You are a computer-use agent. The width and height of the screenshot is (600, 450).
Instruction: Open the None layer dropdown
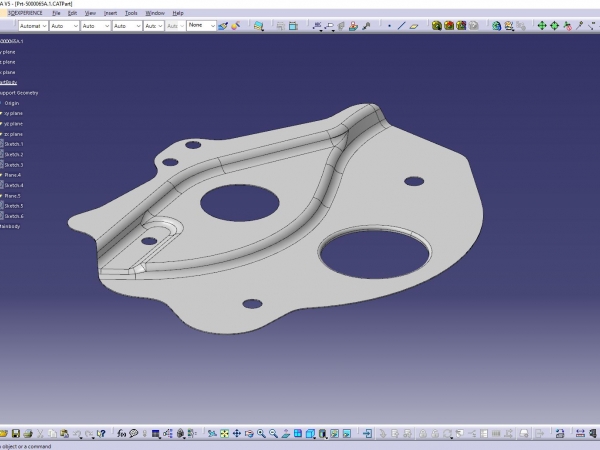(x=201, y=26)
